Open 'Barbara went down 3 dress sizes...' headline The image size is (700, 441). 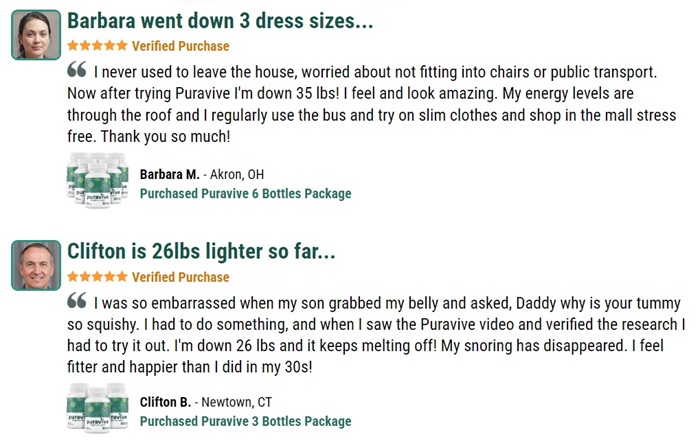[x=220, y=21]
